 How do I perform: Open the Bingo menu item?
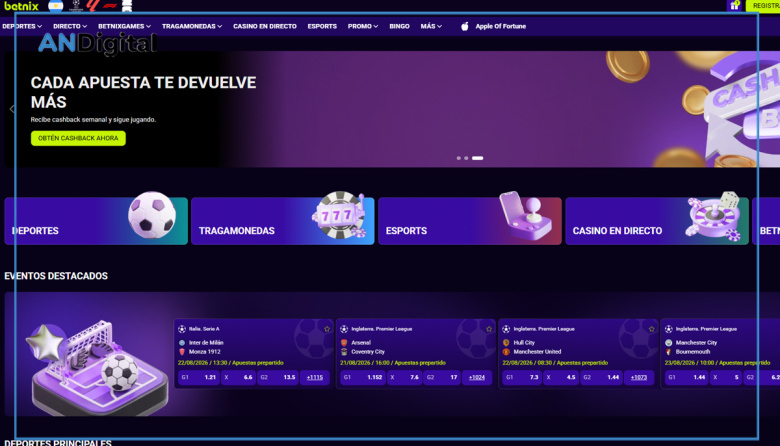[x=399, y=26]
